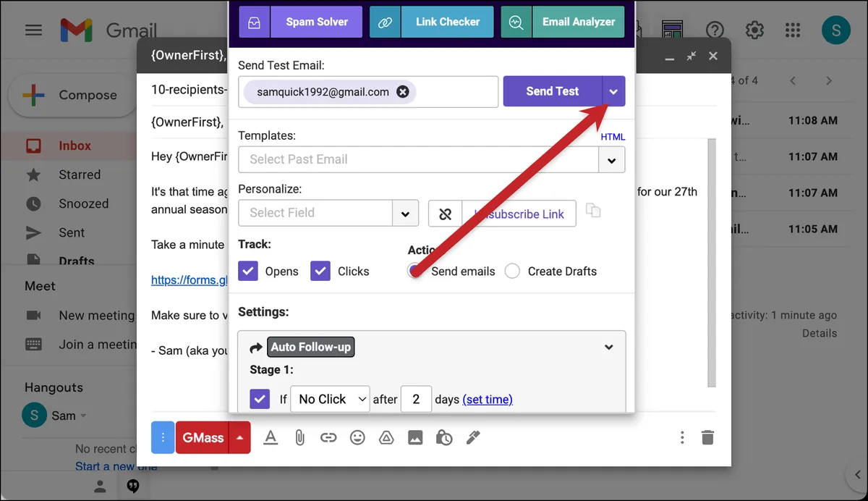Open Gmail Help support icon
Viewport: 868px width, 501px height.
(715, 30)
